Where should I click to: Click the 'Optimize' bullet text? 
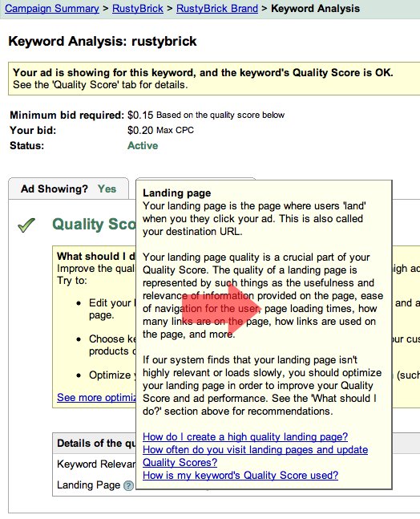[x=111, y=375]
